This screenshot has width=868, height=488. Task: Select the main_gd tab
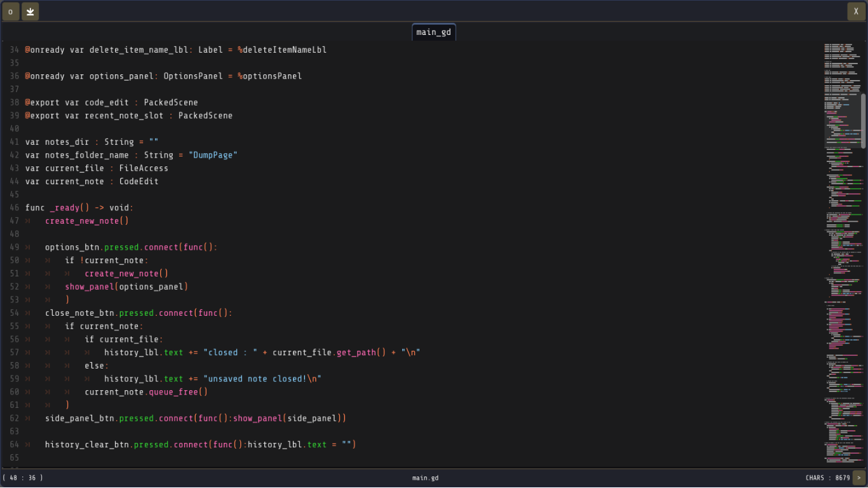[433, 32]
